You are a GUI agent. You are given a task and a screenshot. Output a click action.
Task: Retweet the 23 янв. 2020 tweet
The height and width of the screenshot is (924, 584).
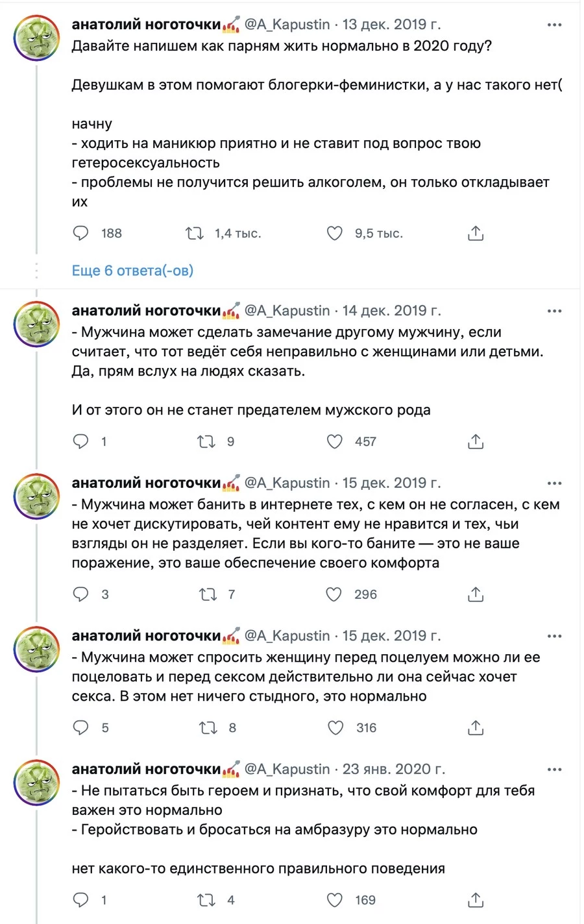(x=205, y=899)
